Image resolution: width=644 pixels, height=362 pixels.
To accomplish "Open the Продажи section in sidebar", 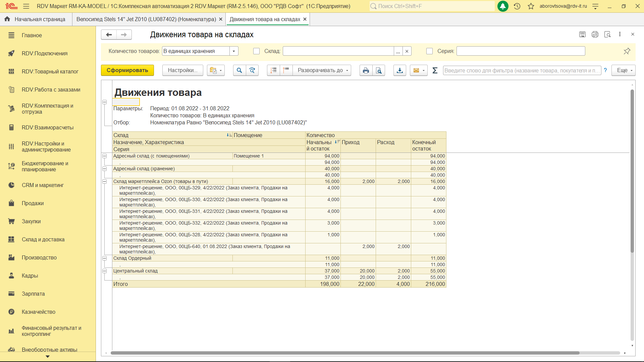I will (33, 203).
